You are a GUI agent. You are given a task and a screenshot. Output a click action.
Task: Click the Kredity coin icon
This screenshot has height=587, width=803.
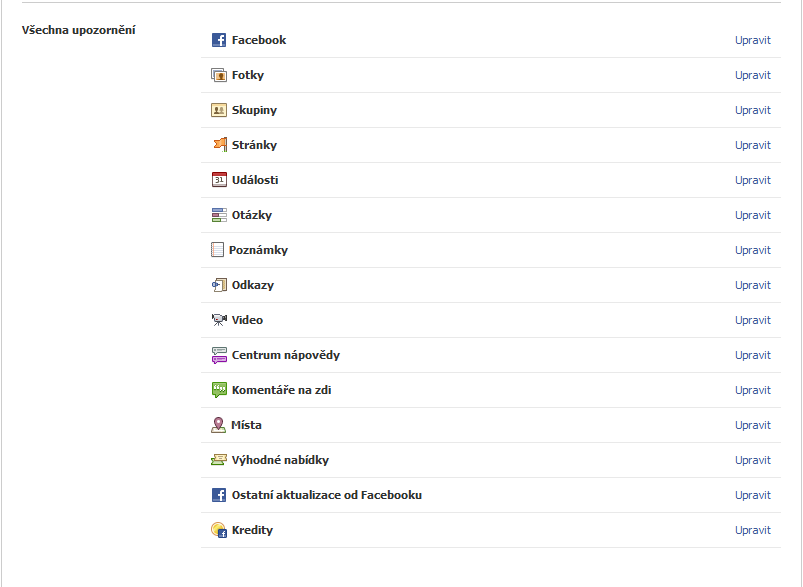point(219,530)
